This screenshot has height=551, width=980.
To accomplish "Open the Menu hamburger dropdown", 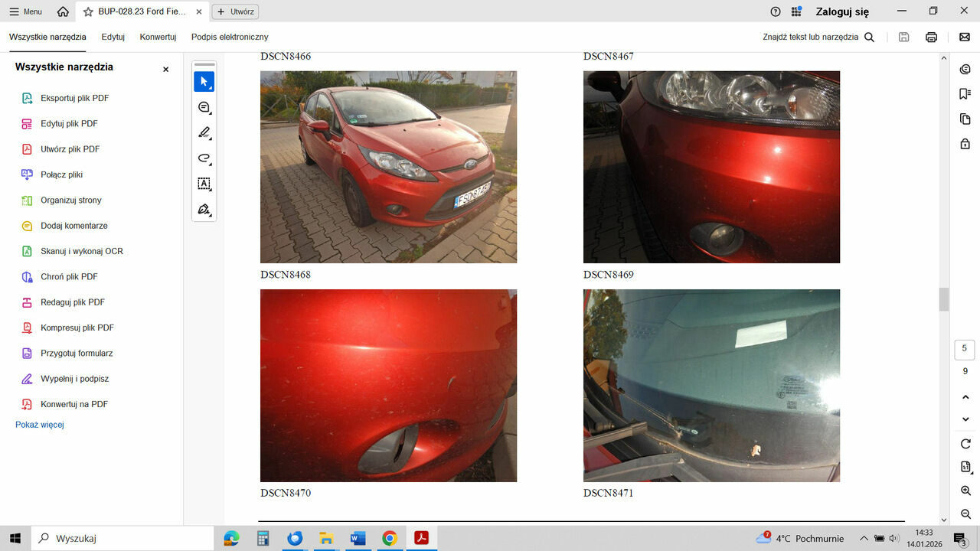I will click(25, 11).
